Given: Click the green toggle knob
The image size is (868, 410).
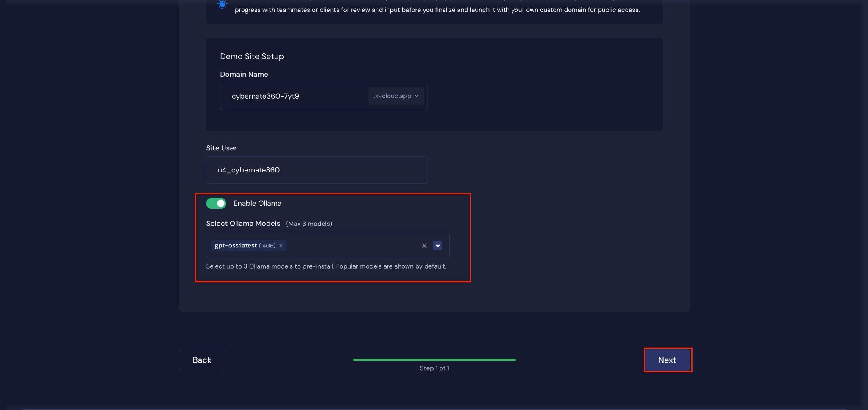Looking at the screenshot, I should click(x=221, y=203).
